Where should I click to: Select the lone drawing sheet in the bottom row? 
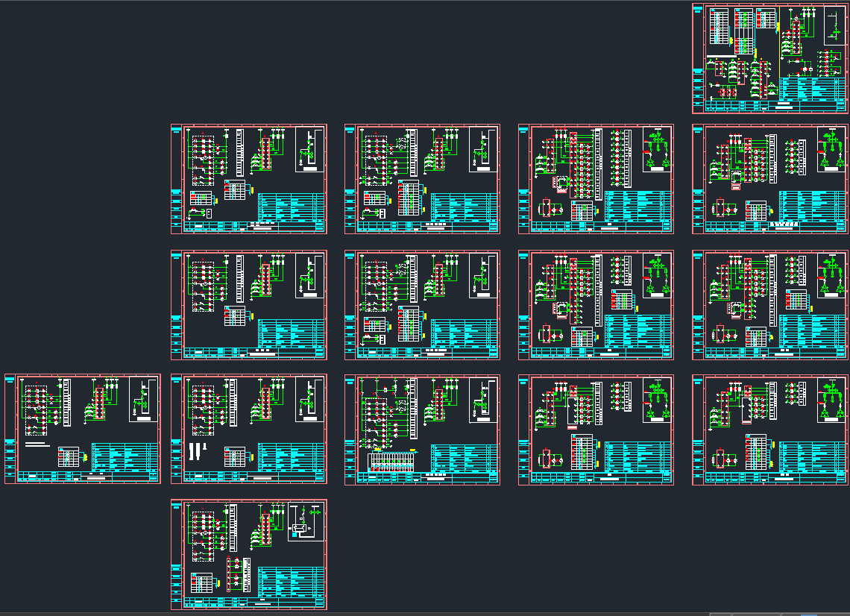(x=249, y=555)
